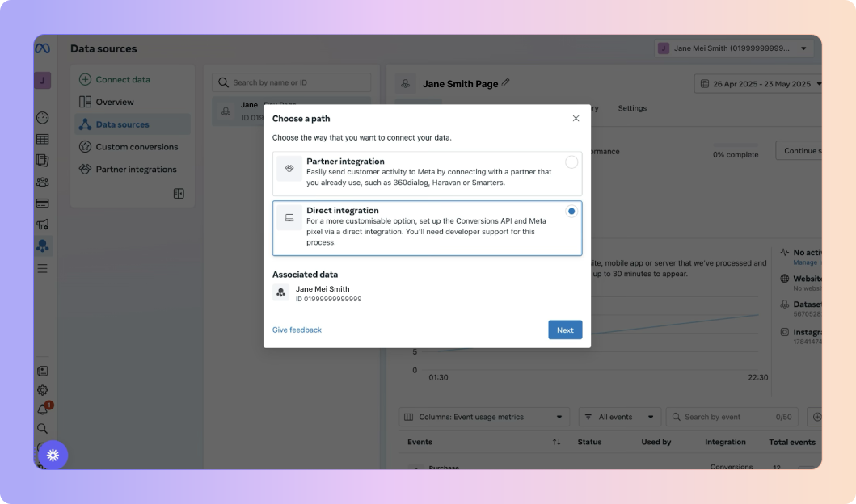
Task: Click the Next button
Action: [x=565, y=330]
